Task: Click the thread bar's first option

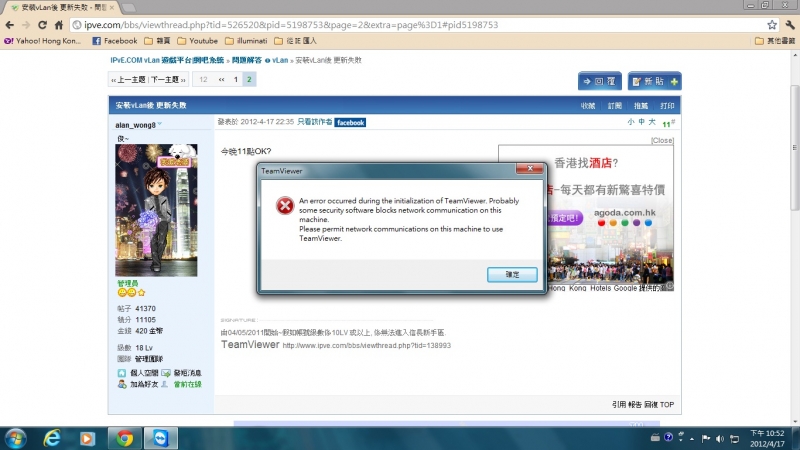Action: pos(588,106)
